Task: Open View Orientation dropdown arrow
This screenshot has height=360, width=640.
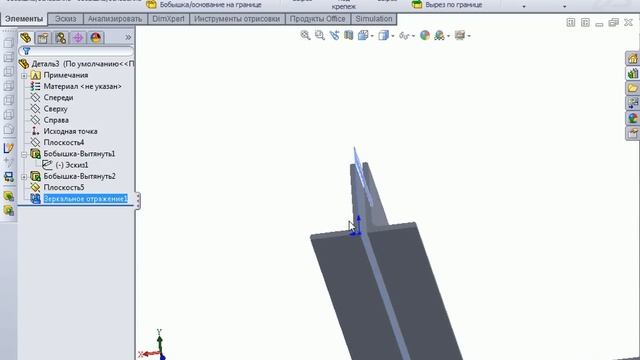Action: [372, 36]
